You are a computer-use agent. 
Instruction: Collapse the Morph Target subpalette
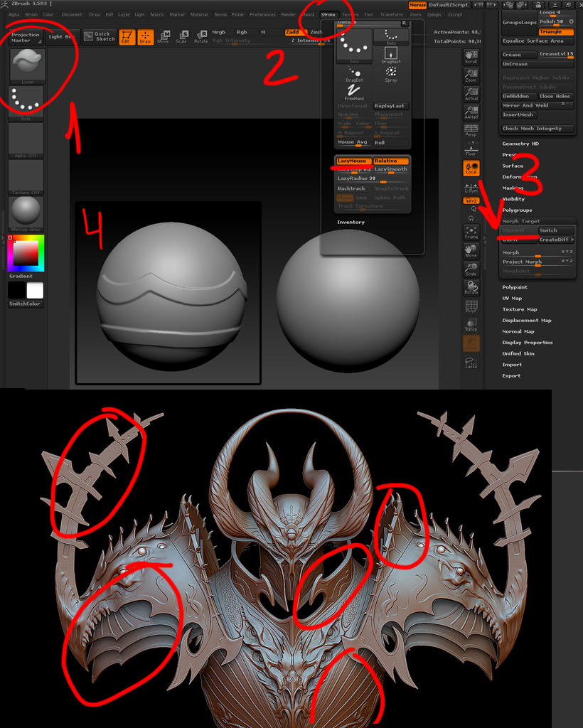521,222
